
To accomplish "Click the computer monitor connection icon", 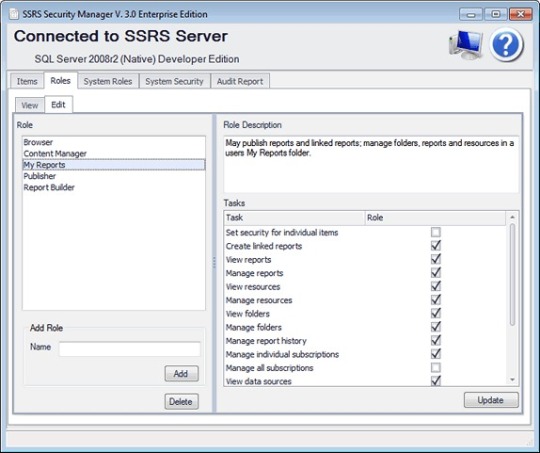I will [466, 45].
